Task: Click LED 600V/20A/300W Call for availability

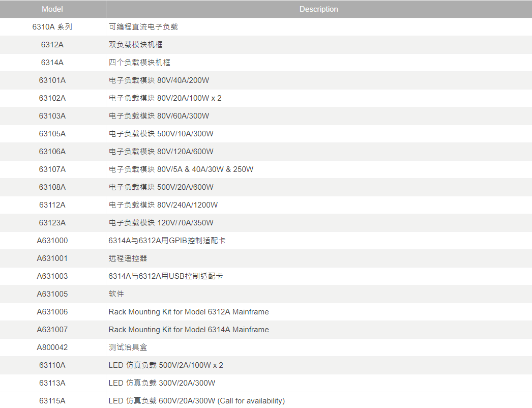Action: coord(197,401)
